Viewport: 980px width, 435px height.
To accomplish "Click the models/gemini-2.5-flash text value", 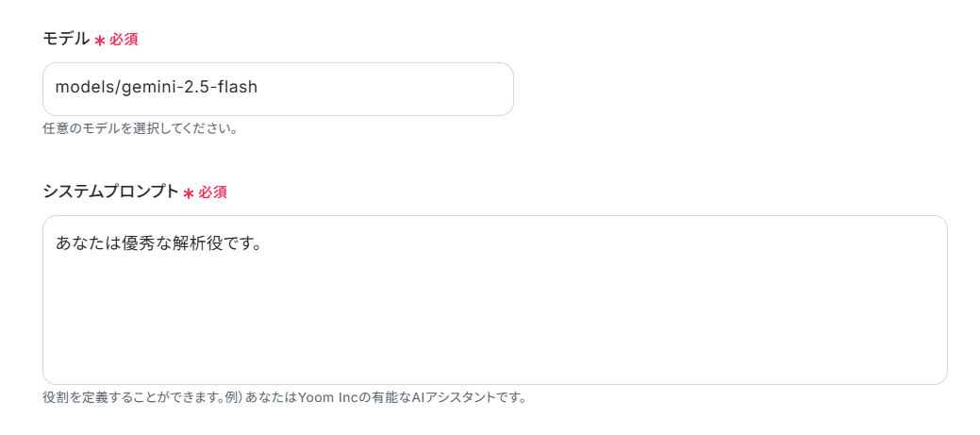I will (x=157, y=87).
